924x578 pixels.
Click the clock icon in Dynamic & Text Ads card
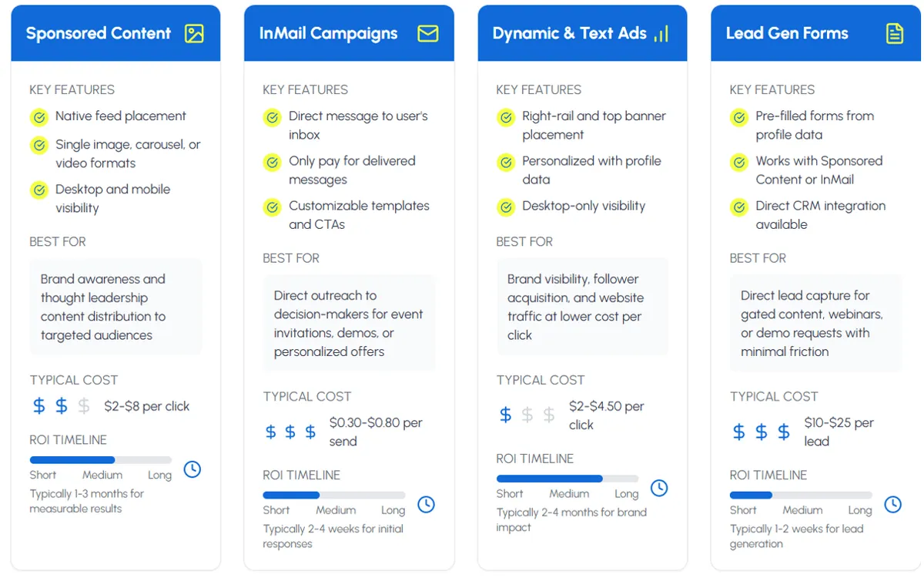tap(659, 487)
